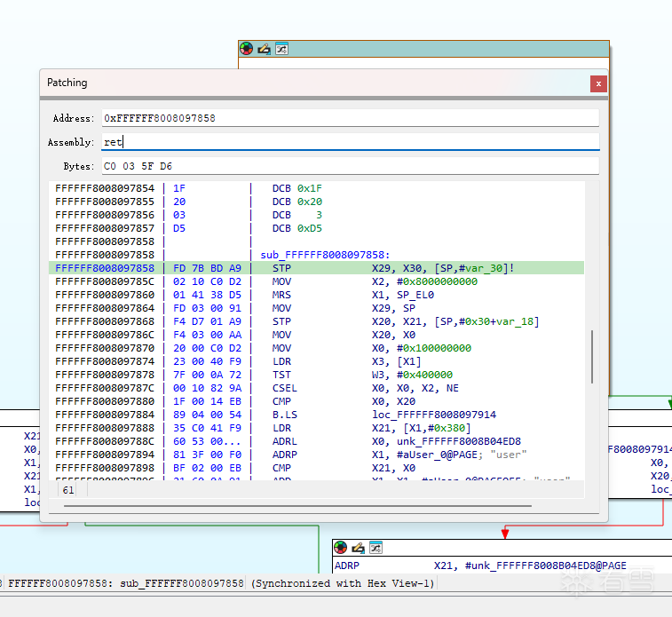The width and height of the screenshot is (672, 617).
Task: Click the Assembly input field containing ret
Action: (350, 142)
